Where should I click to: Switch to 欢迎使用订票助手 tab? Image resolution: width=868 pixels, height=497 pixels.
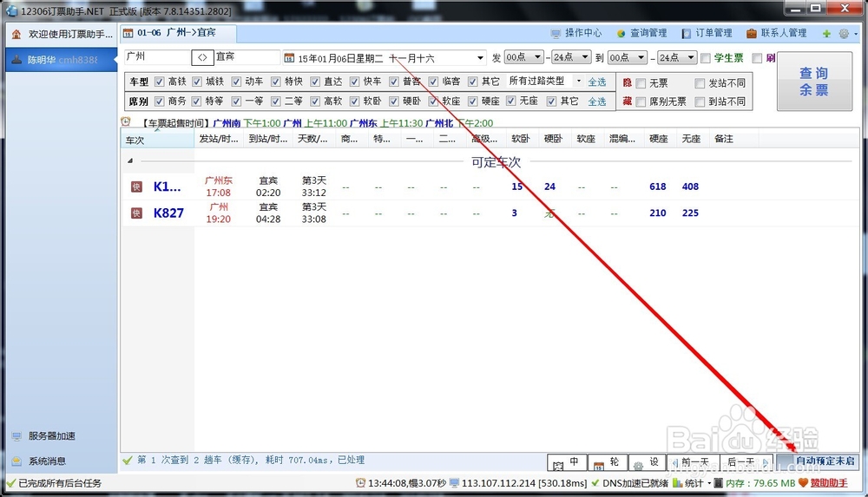(62, 35)
